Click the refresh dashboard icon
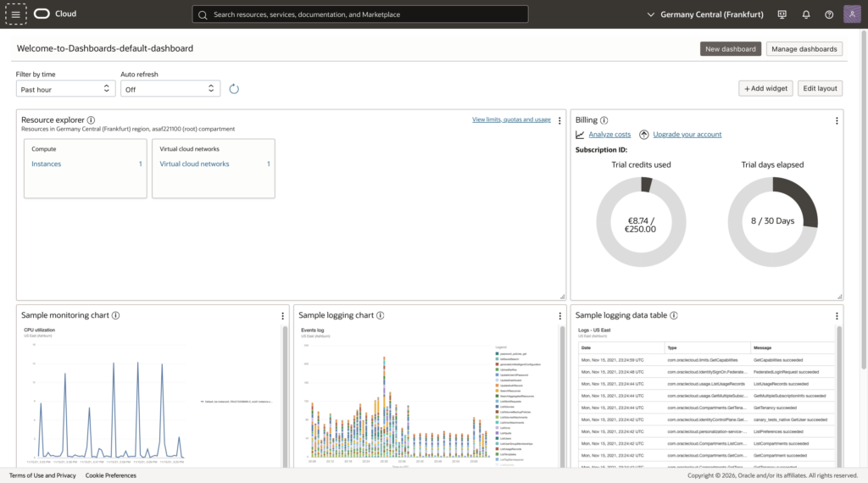868x483 pixels. 234,89
